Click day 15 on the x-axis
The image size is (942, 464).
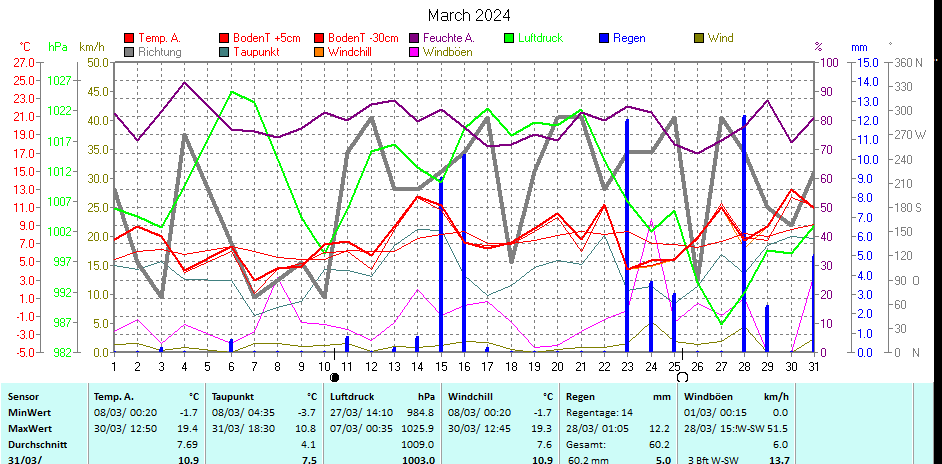(x=442, y=365)
